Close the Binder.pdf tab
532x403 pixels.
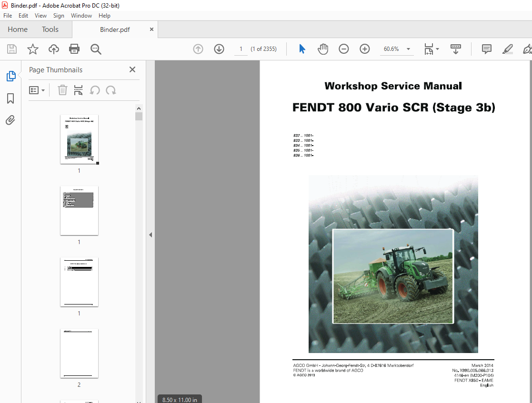(x=151, y=29)
